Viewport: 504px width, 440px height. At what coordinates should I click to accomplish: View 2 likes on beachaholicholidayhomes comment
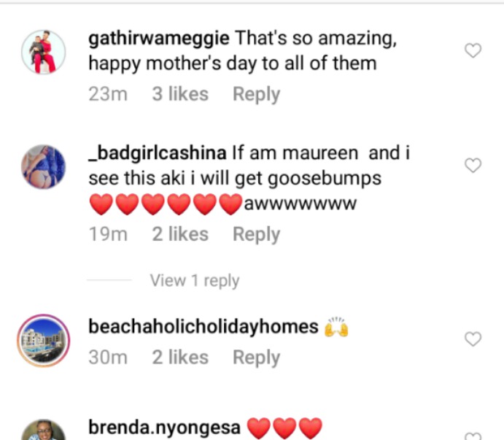point(180,358)
